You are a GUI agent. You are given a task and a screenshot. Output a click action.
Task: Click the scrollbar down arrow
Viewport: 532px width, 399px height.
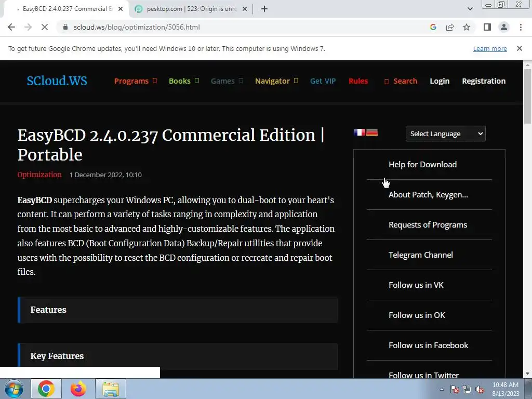coord(527,374)
